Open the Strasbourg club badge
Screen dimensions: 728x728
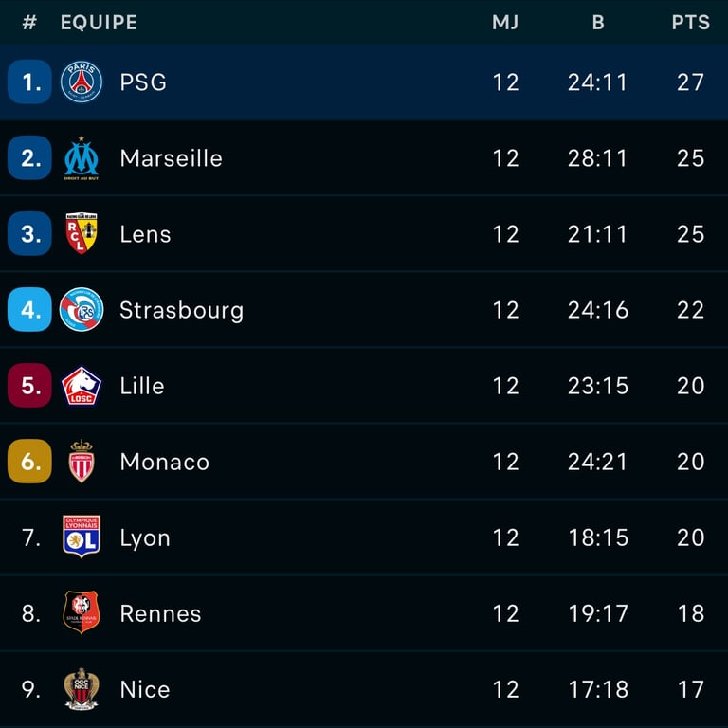coord(82,309)
